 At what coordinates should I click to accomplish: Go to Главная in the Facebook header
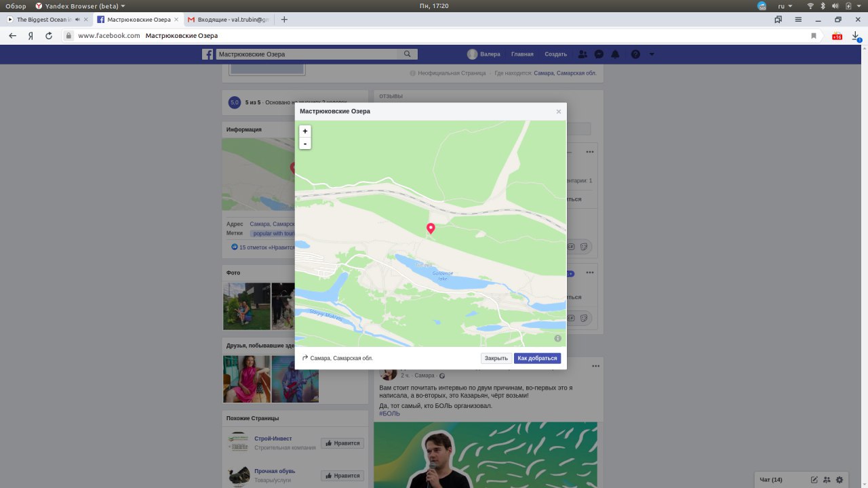tap(522, 54)
